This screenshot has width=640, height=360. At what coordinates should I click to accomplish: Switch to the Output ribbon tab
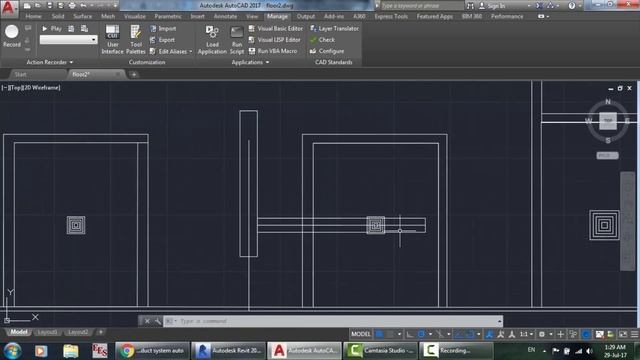click(x=306, y=16)
